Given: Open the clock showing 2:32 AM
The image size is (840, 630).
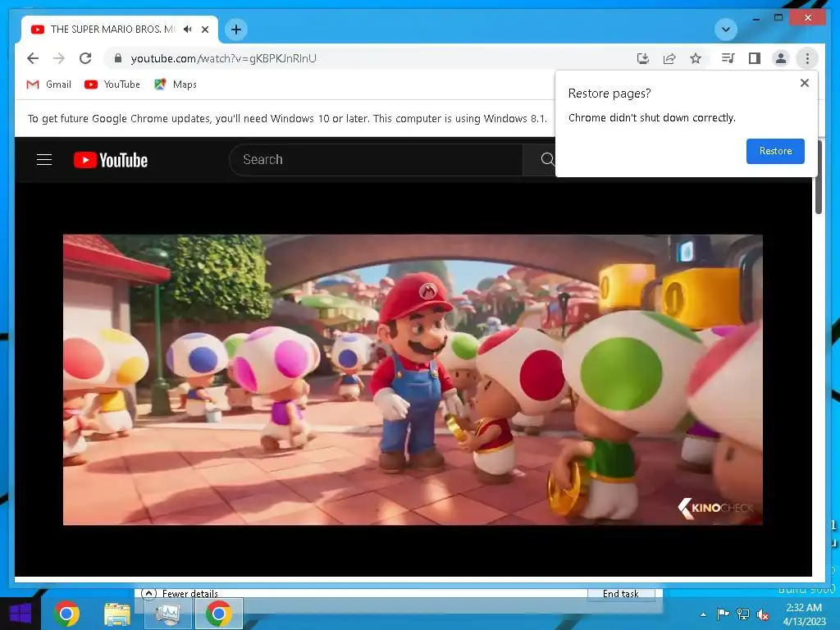Looking at the screenshot, I should 804,614.
